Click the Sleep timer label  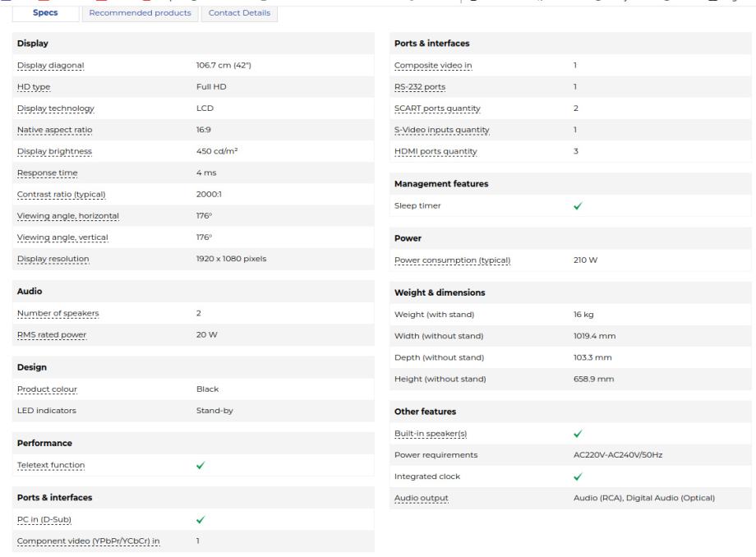click(x=417, y=205)
